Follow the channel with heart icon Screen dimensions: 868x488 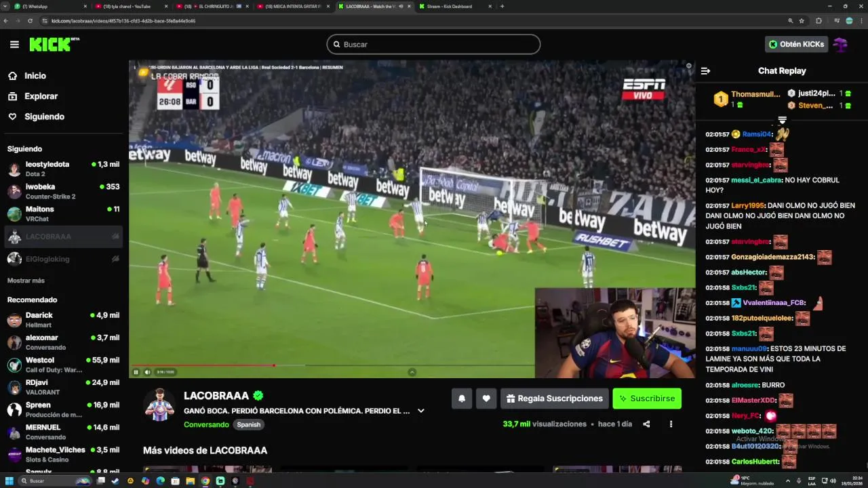coord(486,399)
